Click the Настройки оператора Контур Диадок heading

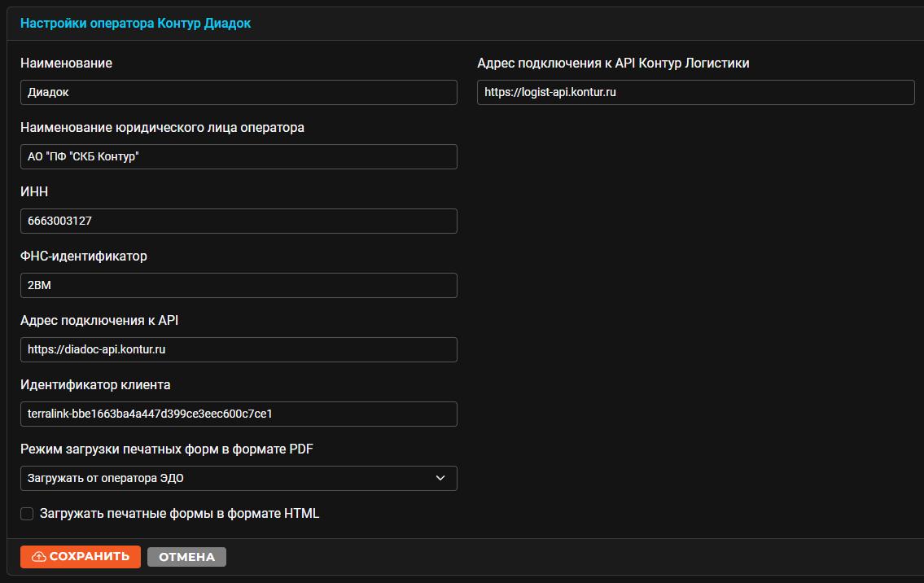(x=135, y=24)
